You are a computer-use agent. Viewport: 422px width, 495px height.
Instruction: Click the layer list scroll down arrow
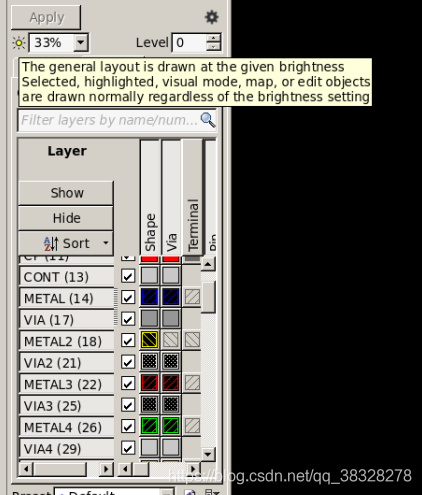208,454
